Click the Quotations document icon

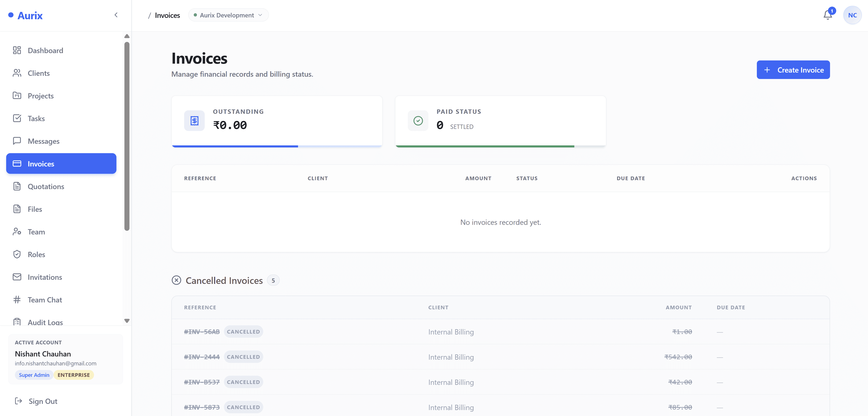pos(17,186)
